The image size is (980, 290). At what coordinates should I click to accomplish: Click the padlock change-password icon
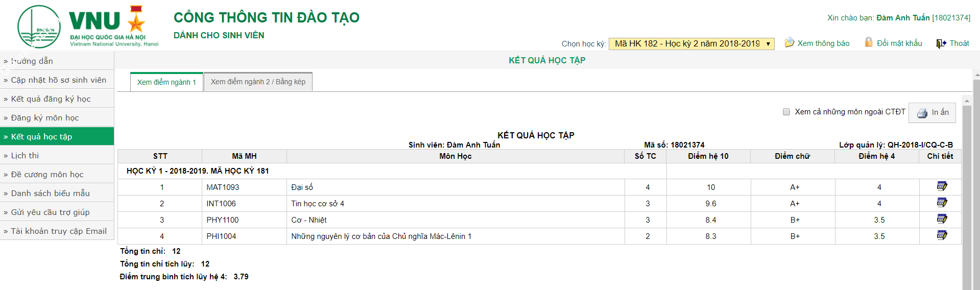click(868, 42)
